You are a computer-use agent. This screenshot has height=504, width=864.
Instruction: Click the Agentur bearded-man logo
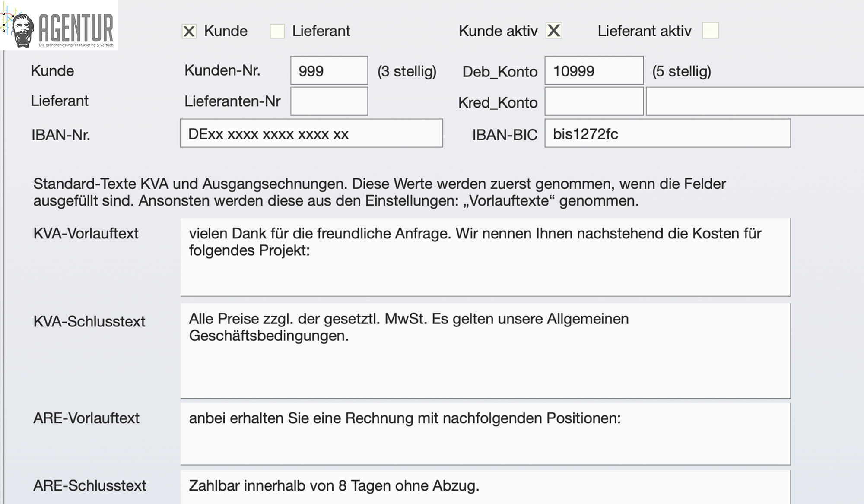tap(59, 25)
